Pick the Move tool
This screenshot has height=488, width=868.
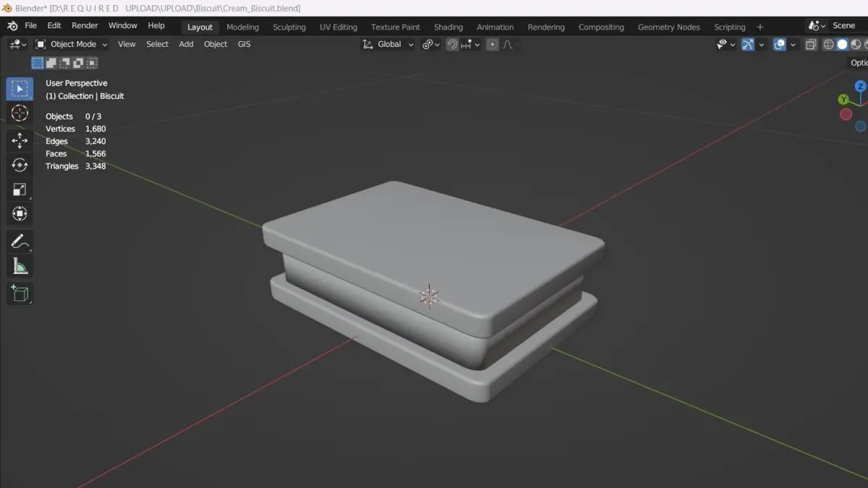pos(20,140)
